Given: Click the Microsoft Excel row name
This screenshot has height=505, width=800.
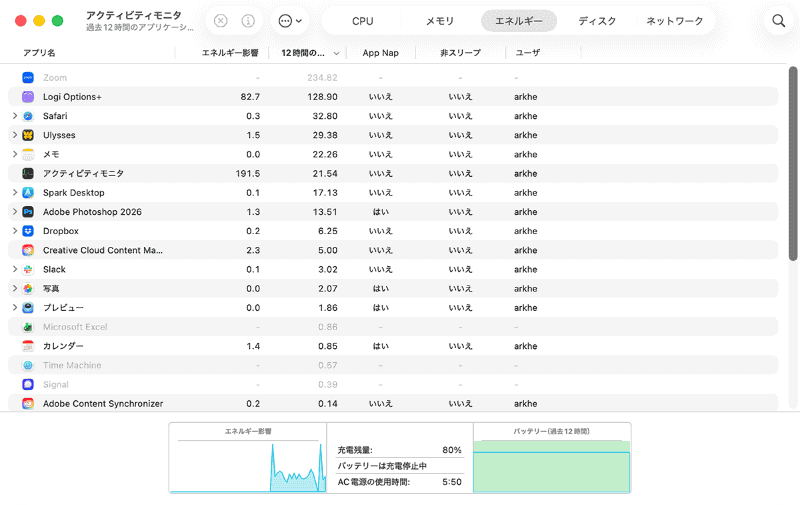Looking at the screenshot, I should [x=75, y=327].
